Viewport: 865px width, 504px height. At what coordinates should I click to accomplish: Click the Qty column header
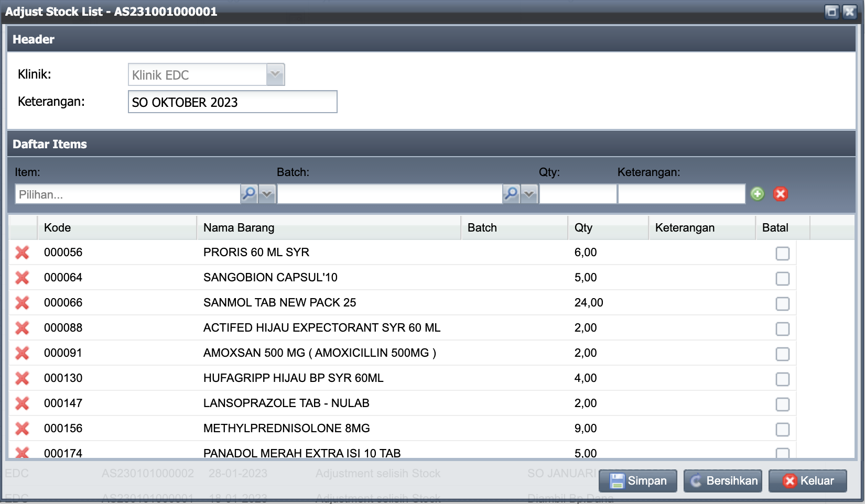point(607,228)
